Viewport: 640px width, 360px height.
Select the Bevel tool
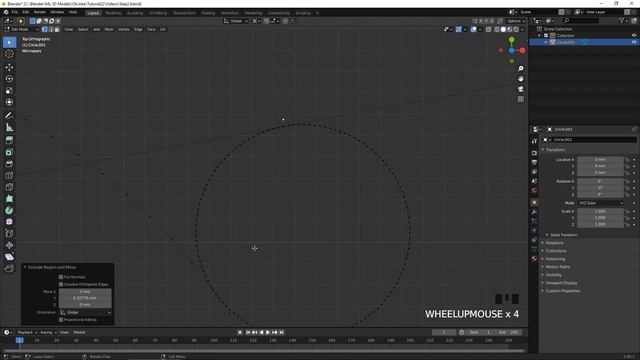click(9, 164)
